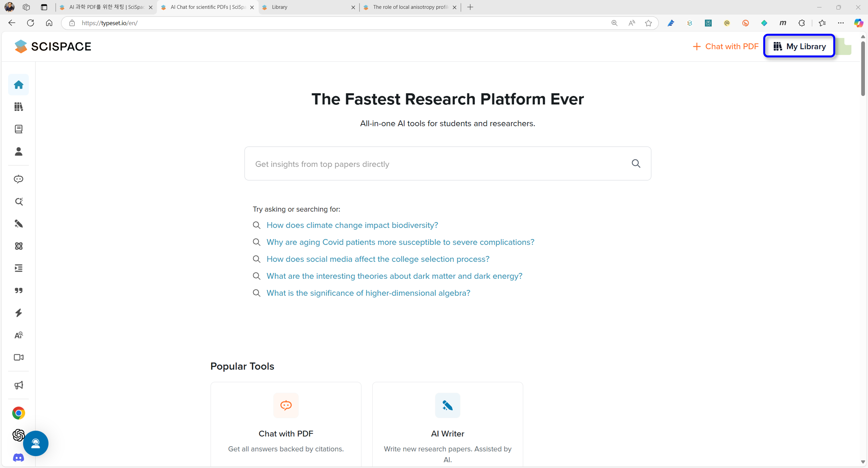Open the Home icon in sidebar
This screenshot has width=868, height=468.
click(19, 85)
